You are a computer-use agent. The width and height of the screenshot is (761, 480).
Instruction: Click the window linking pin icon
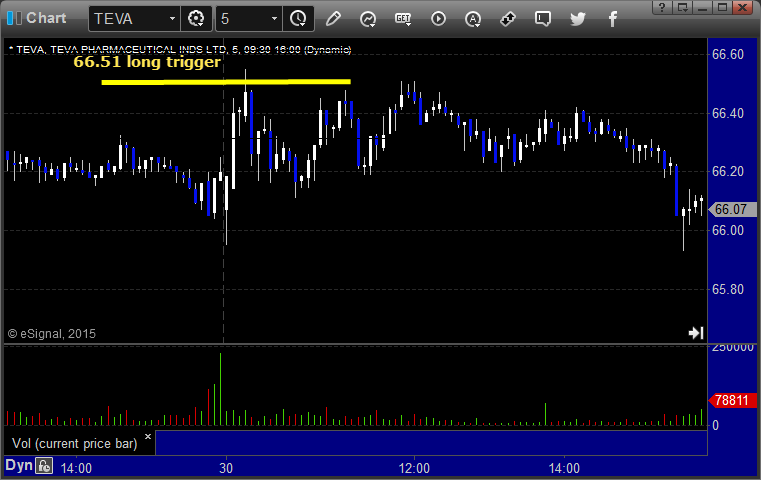pyautogui.click(x=508, y=19)
